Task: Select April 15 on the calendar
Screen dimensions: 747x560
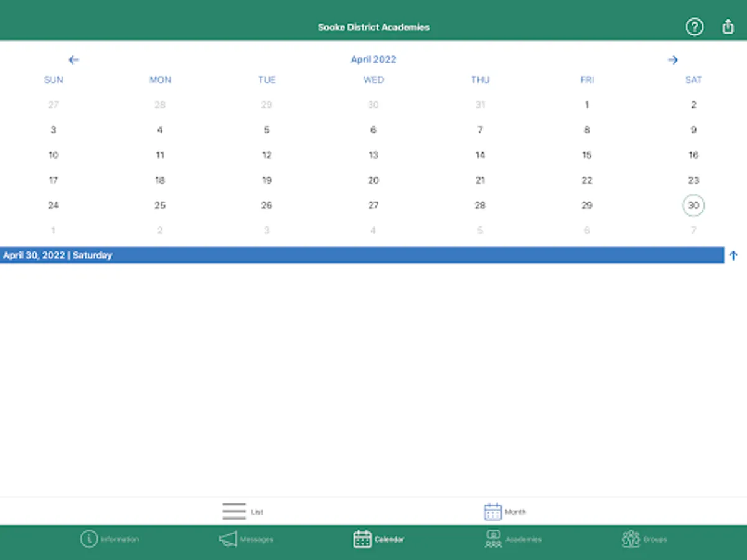Action: (x=586, y=155)
